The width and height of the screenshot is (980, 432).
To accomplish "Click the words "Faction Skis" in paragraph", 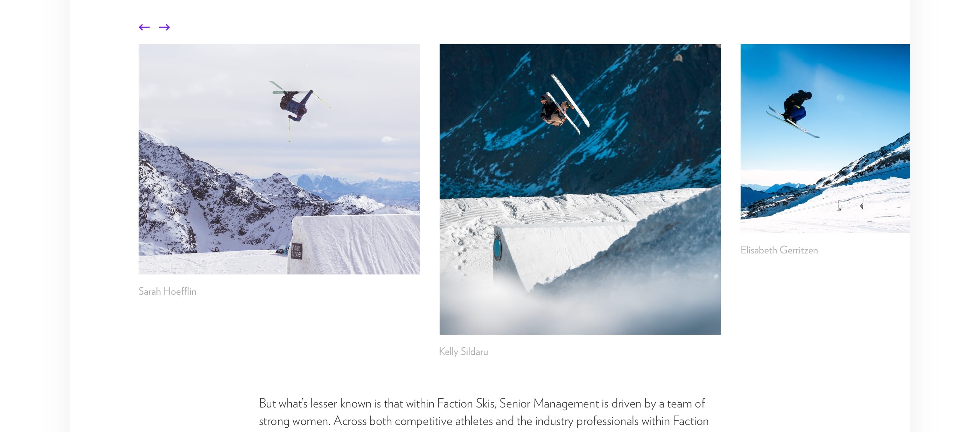I will click(466, 403).
